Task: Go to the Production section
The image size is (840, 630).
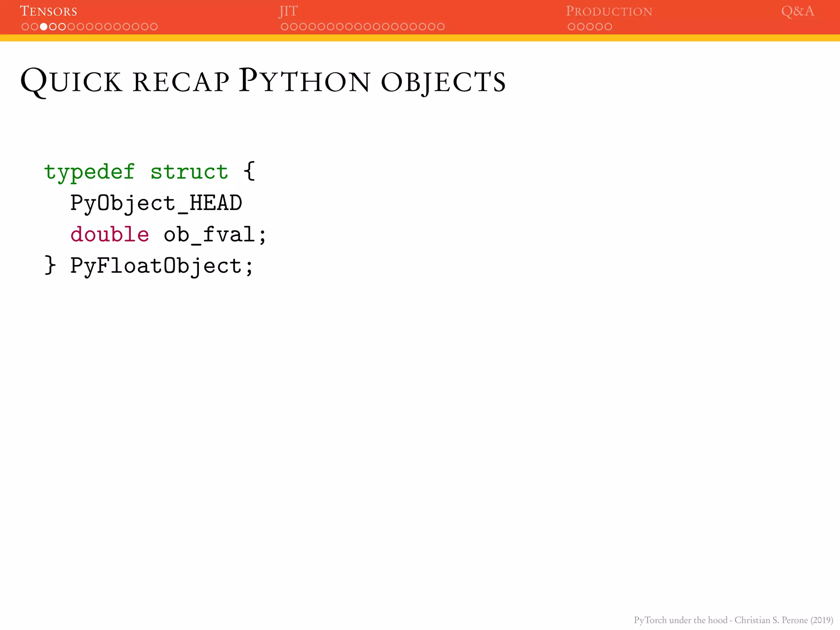Action: pyautogui.click(x=609, y=11)
